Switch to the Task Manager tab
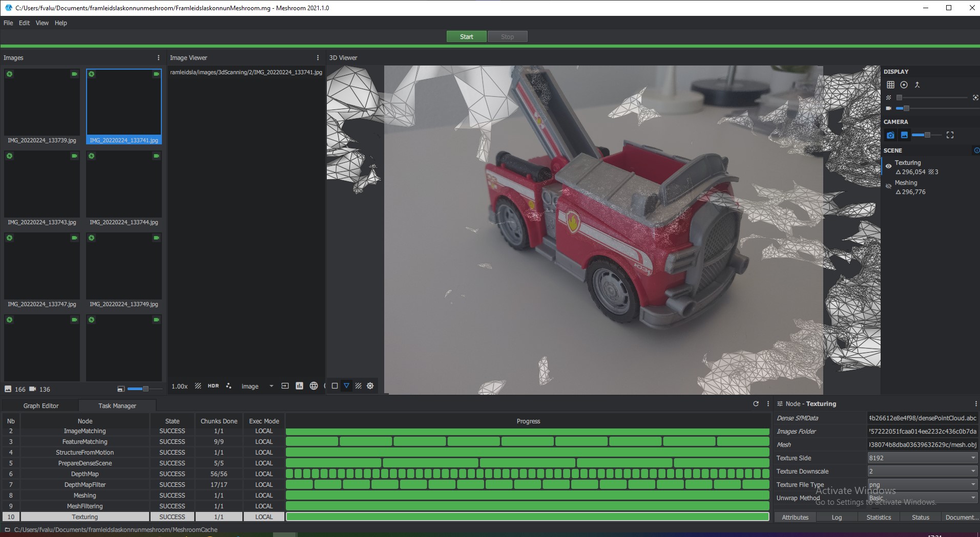980x537 pixels. [x=117, y=406]
